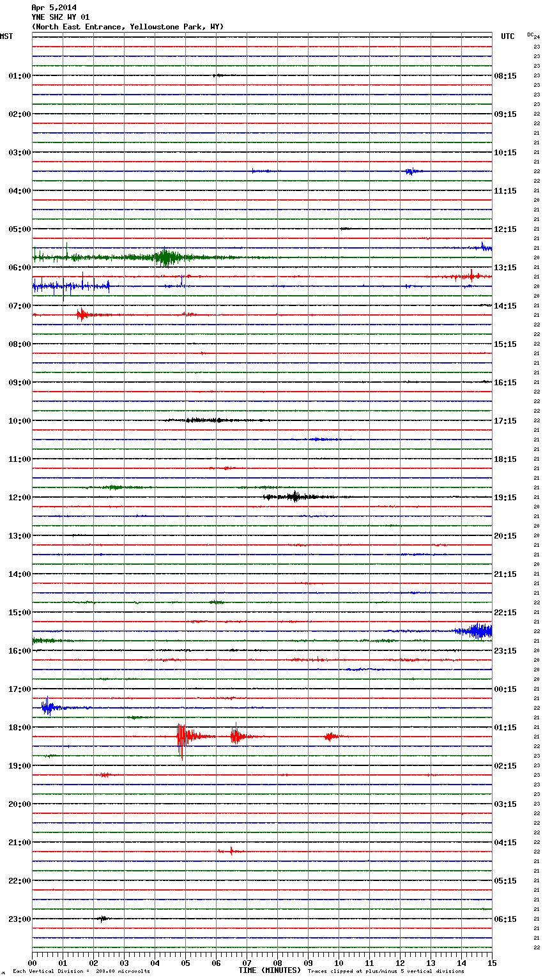The width and height of the screenshot is (543, 980).
Task: Click the 21:15 UTC time label
Action: pyautogui.click(x=505, y=574)
